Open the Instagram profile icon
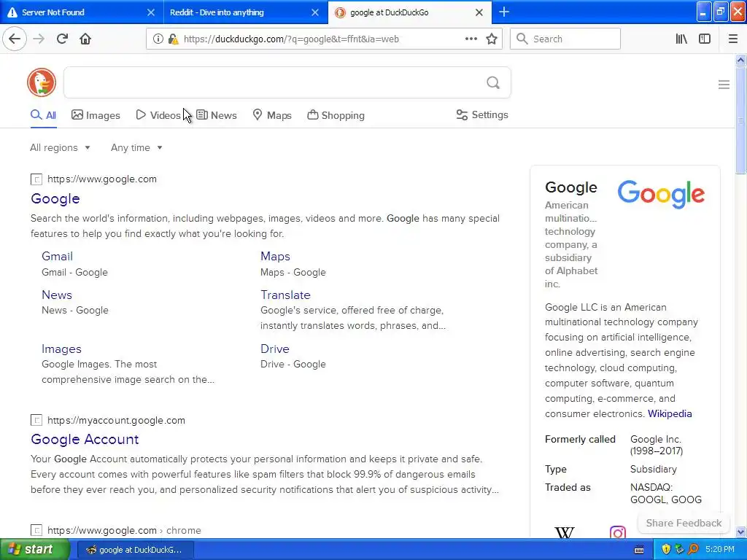The width and height of the screenshot is (747, 560). click(617, 532)
